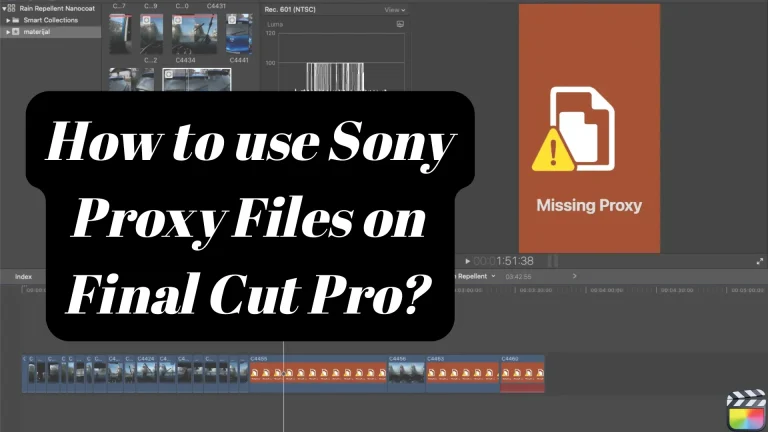Expand the materijal event

coord(8,32)
